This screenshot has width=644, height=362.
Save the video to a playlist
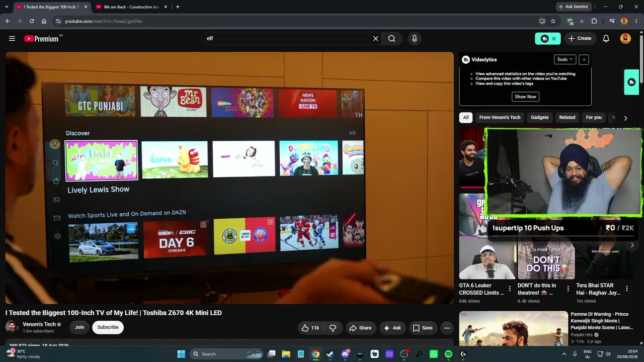click(423, 328)
